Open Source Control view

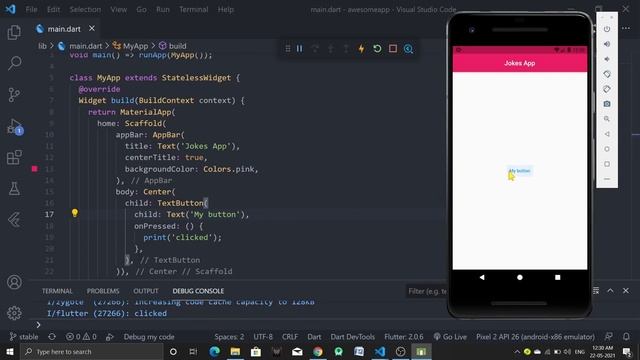click(14, 95)
